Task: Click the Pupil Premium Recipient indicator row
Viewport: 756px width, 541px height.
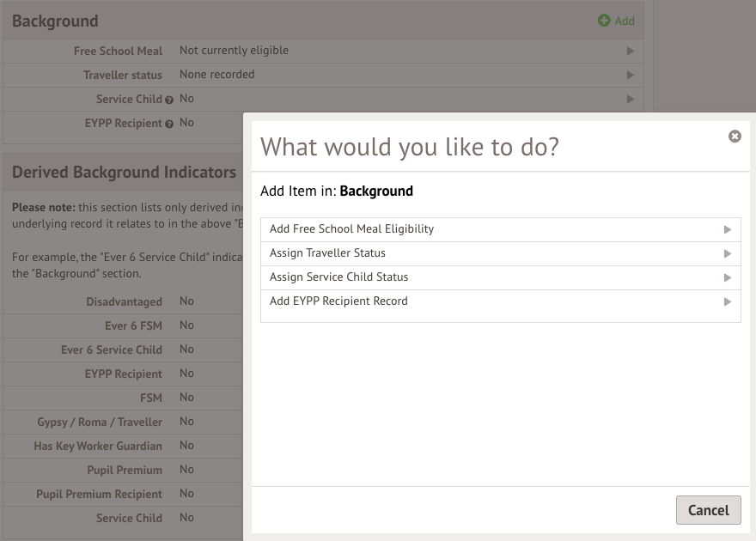Action: 100,494
